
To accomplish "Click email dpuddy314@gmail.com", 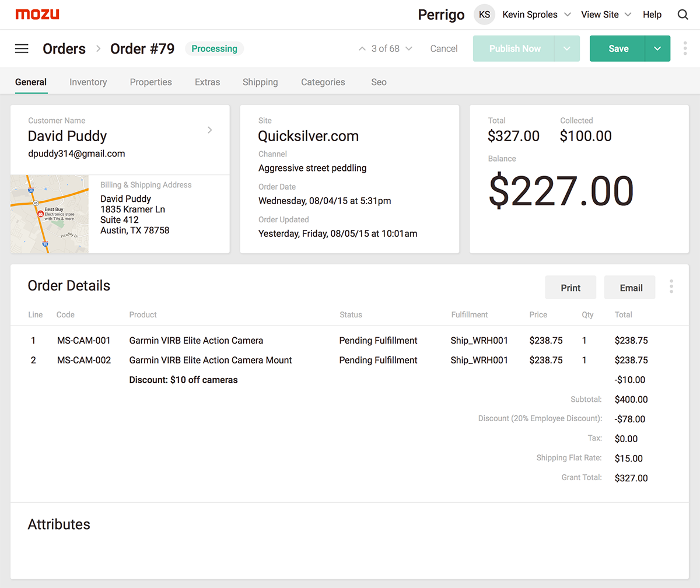I will [76, 154].
